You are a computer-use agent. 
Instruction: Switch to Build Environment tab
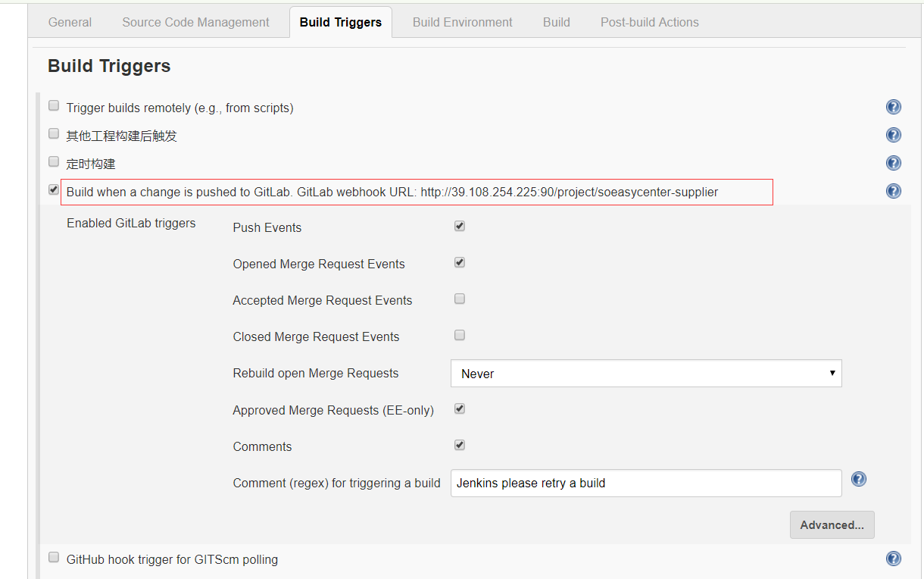463,22
